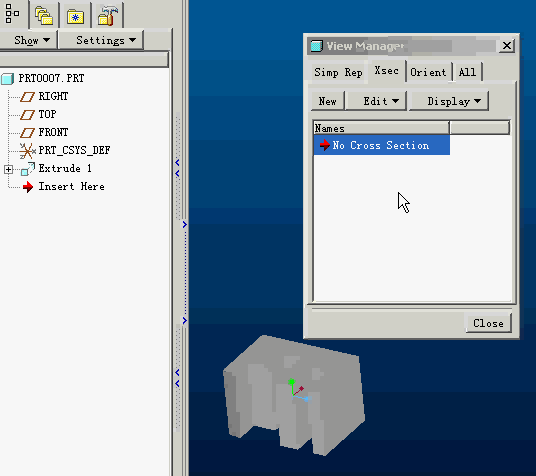Switch to the Orient tab
Screen dimensions: 536x476
point(428,72)
